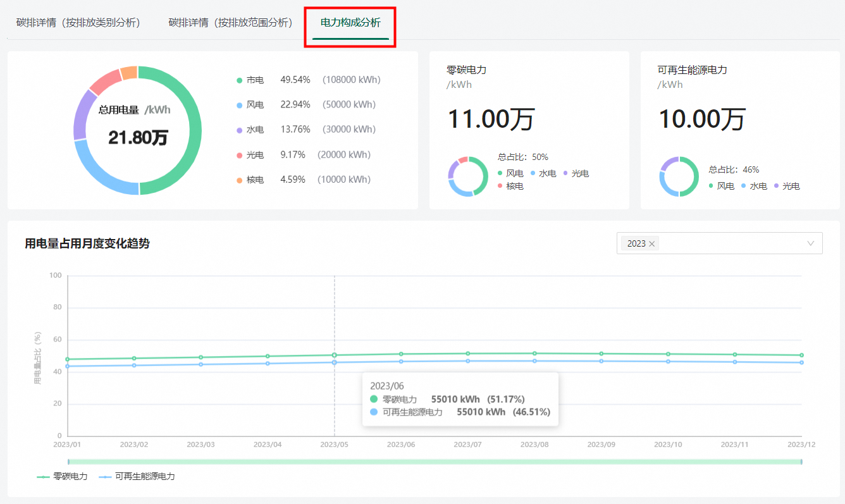845x504 pixels.
Task: Toggle 核电 legend entry showing 4.59%
Action: 250,180
